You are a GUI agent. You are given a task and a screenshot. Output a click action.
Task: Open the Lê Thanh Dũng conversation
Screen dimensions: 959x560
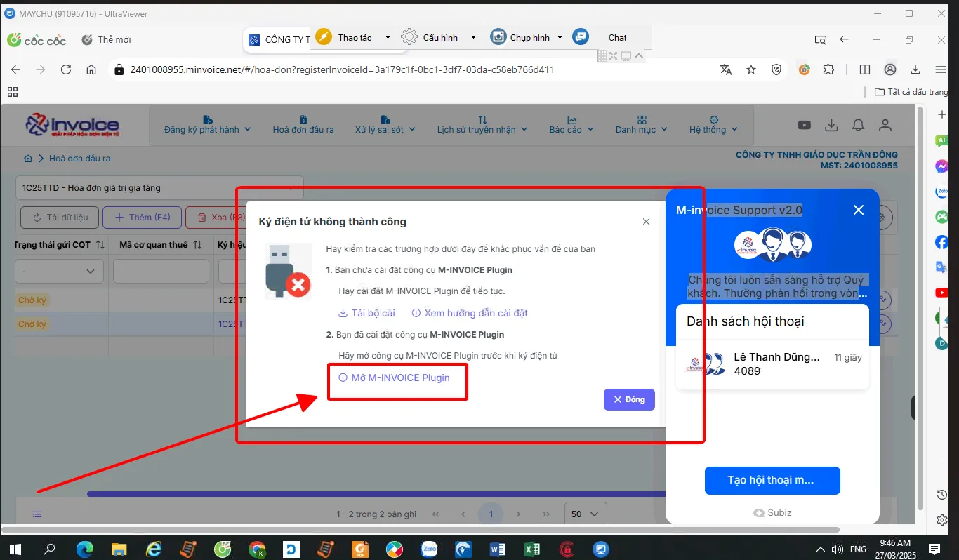point(772,364)
